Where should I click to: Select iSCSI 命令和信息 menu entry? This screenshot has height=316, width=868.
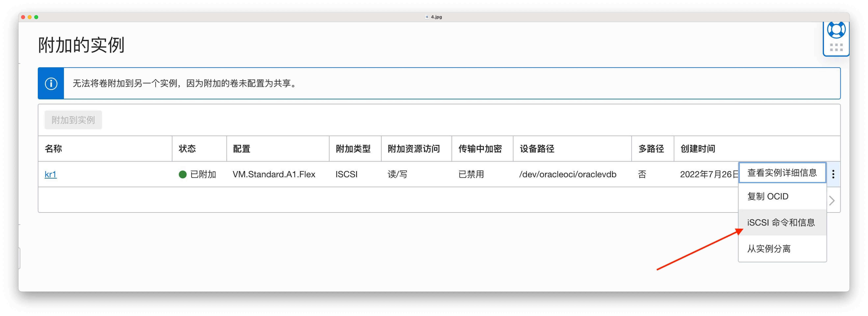[x=782, y=223]
